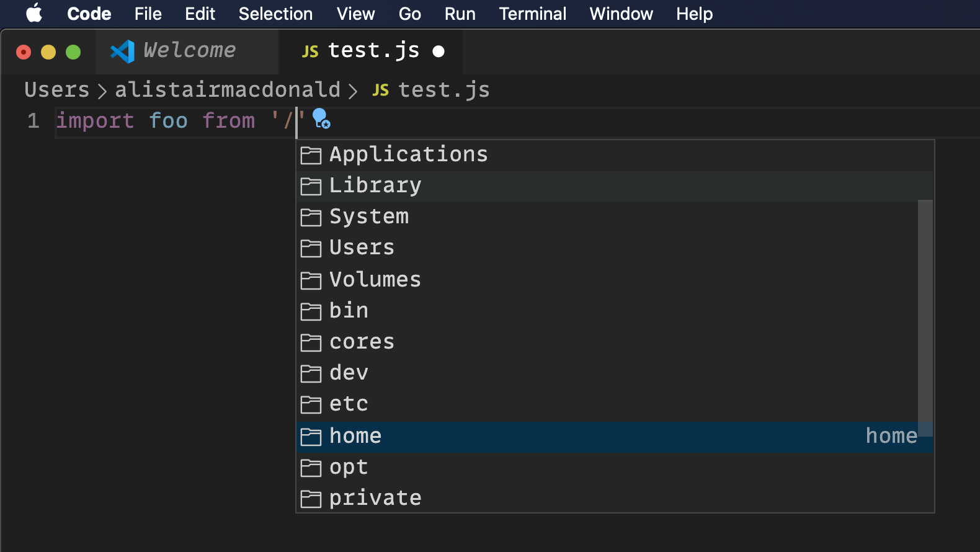Select Users in the breadcrumb
Viewport: 980px width, 552px height.
click(x=57, y=90)
